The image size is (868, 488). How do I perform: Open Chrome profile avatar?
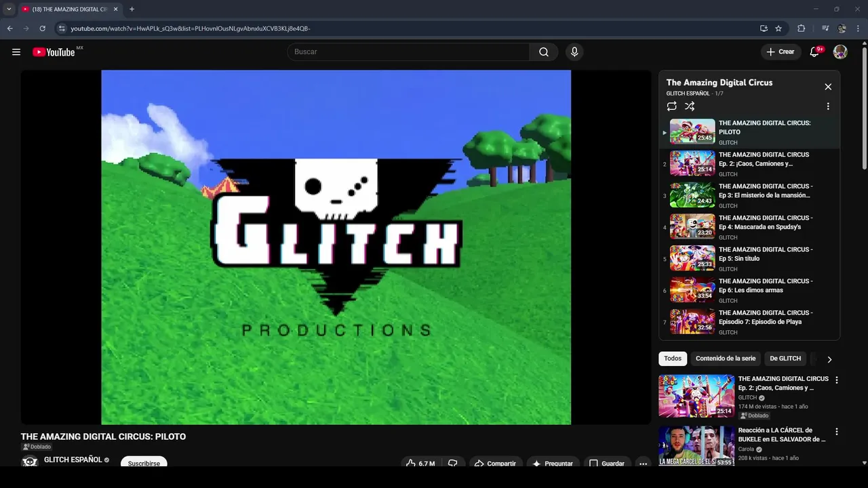pyautogui.click(x=842, y=28)
